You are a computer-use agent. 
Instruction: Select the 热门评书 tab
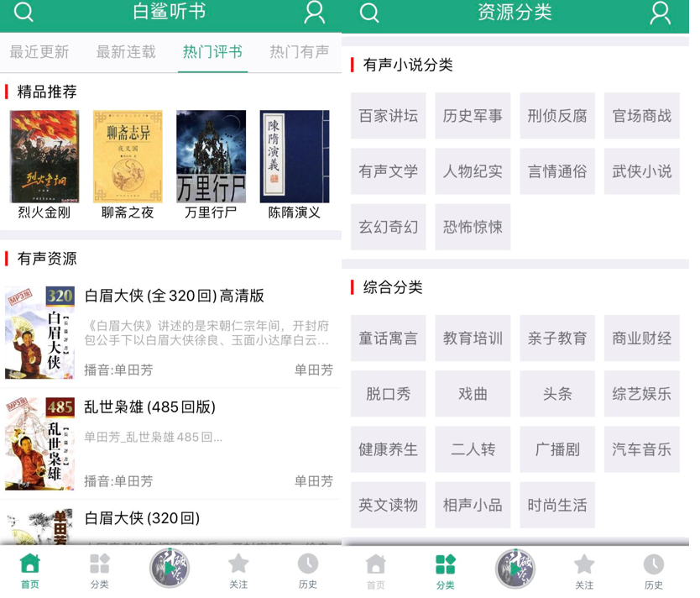pos(212,52)
